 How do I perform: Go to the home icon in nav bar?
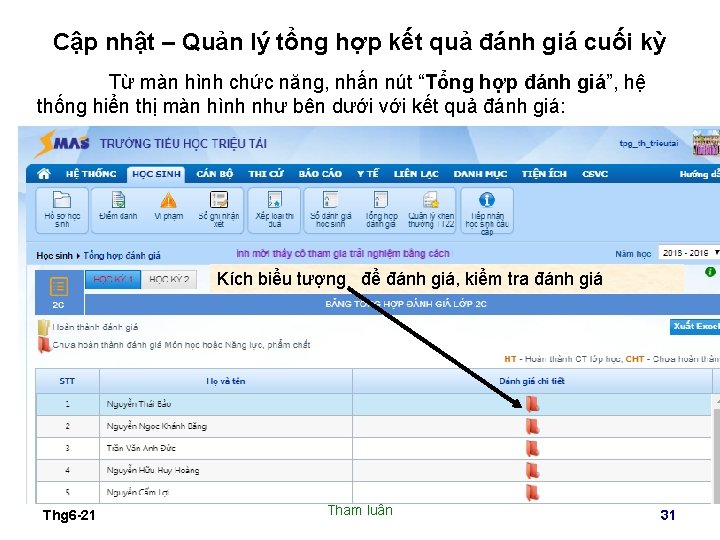(x=44, y=174)
